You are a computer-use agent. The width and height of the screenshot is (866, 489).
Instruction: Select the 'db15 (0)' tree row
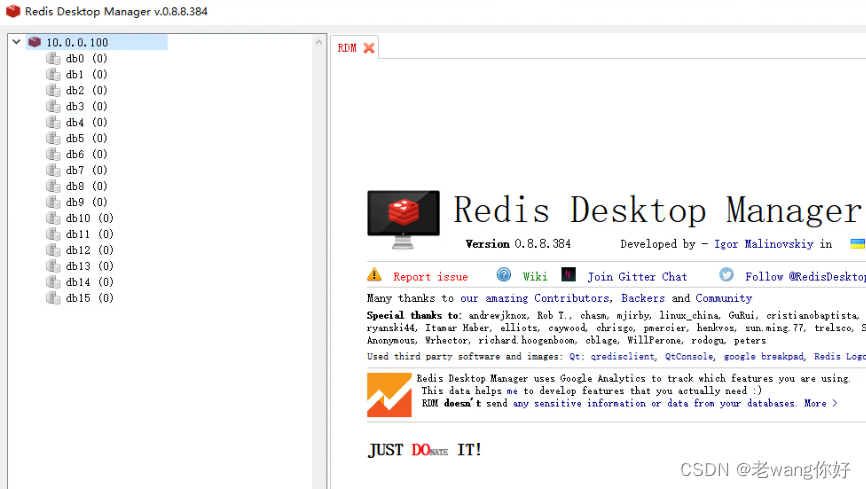89,299
